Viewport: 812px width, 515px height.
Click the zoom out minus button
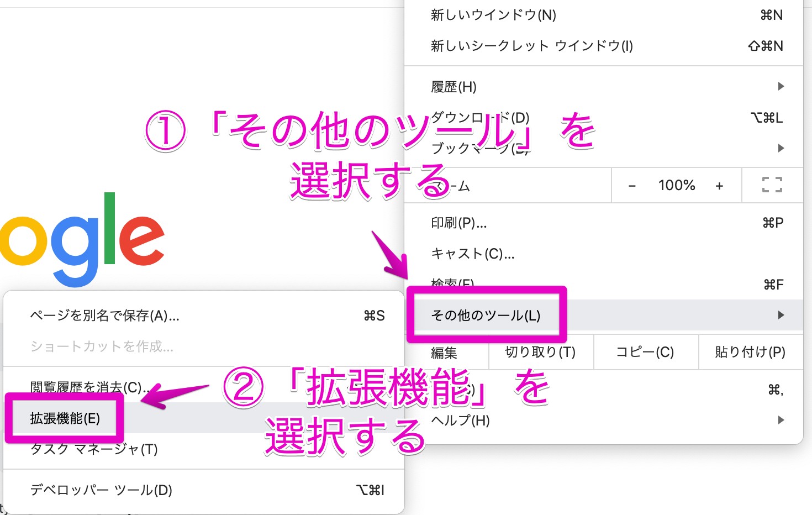(632, 186)
